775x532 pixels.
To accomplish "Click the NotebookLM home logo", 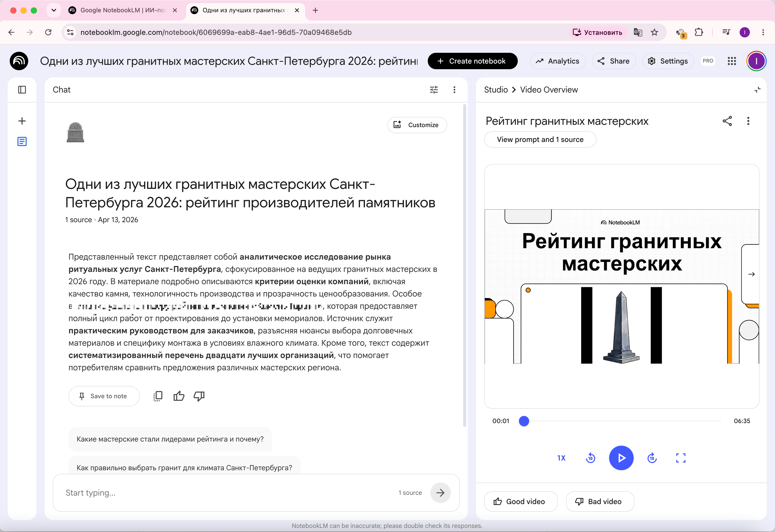I will click(x=19, y=61).
